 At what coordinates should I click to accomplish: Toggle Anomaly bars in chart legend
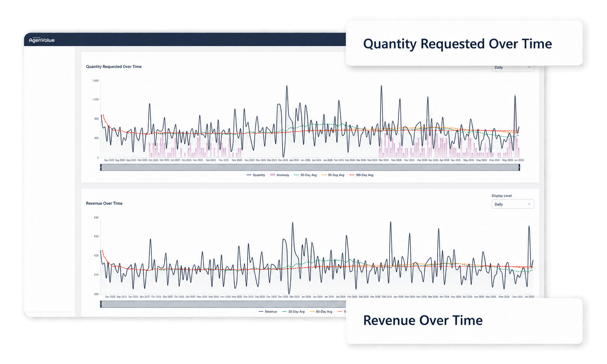click(x=280, y=175)
